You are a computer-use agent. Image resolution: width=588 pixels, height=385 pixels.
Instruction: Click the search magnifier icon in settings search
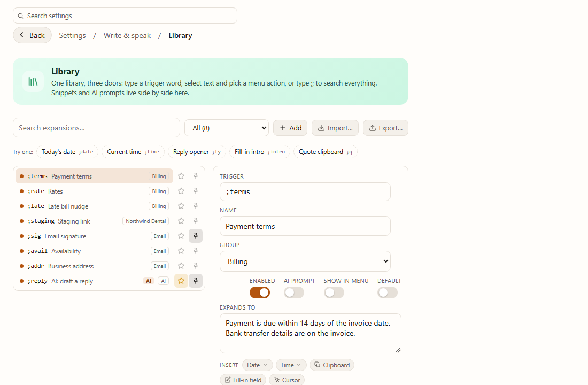click(x=21, y=16)
